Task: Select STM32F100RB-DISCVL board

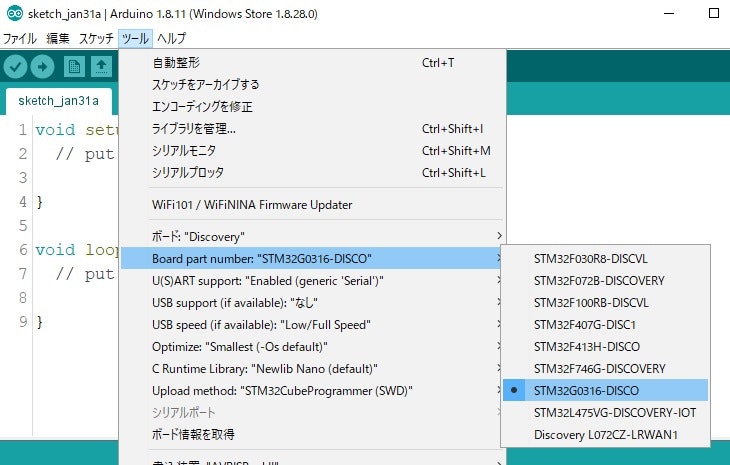Action: [x=605, y=303]
